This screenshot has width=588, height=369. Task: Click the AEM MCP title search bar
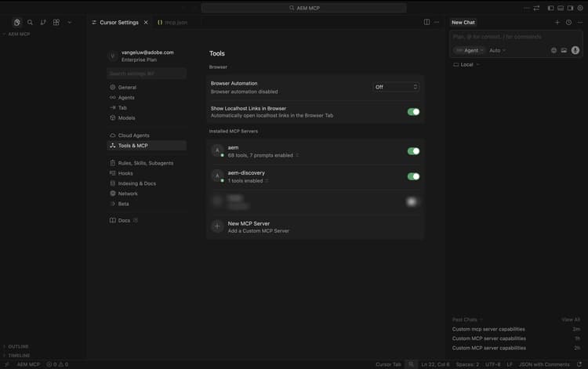click(303, 8)
